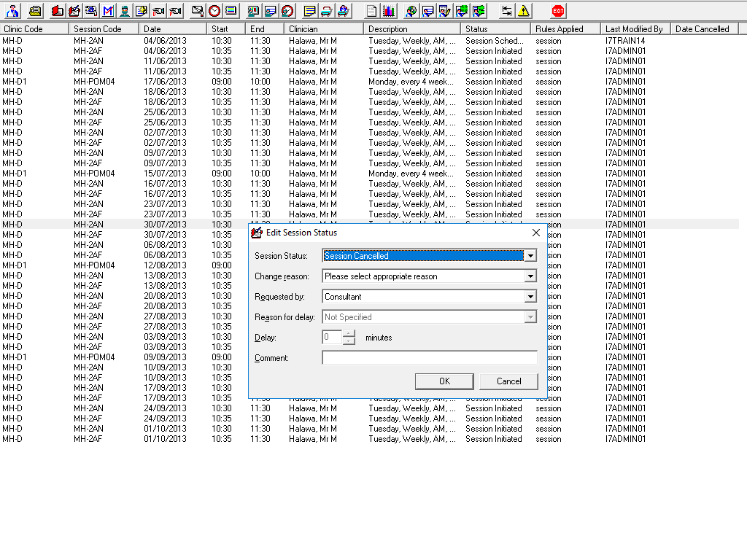747x560 pixels.
Task: Click the Description column header
Action: click(412, 28)
